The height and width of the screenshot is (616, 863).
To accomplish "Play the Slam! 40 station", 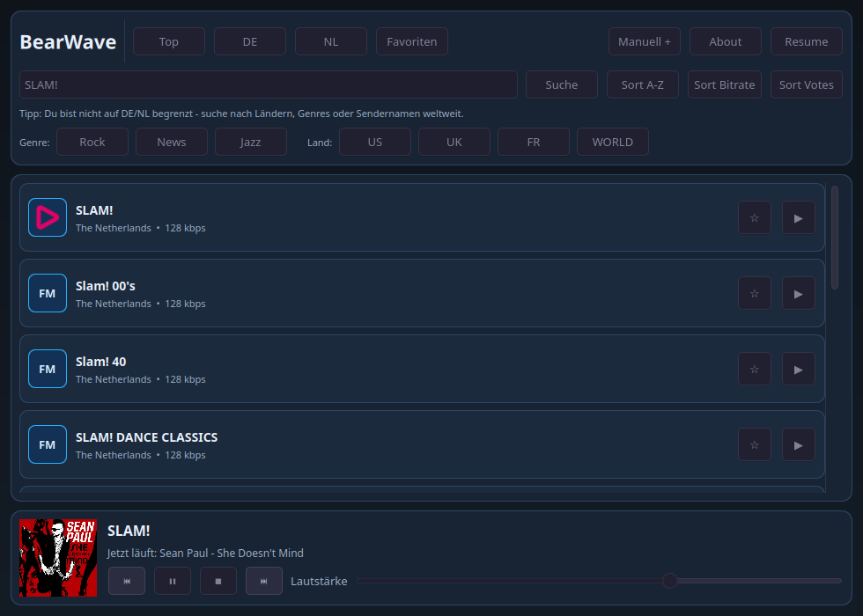I will [798, 369].
